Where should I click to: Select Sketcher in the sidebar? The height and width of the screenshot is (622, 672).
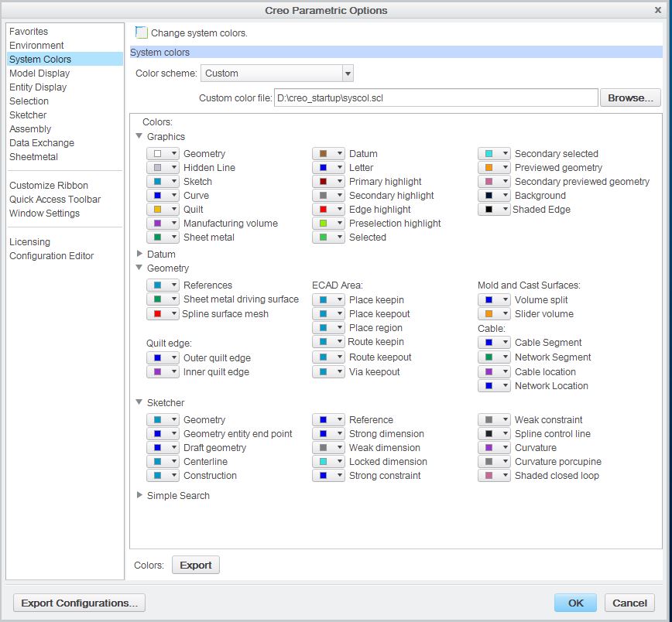pyautogui.click(x=29, y=114)
